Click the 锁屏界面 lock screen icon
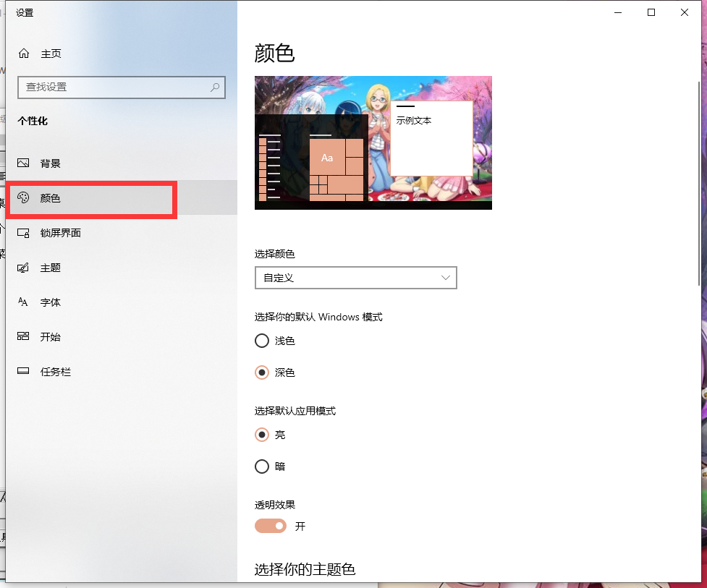This screenshot has width=707, height=588. 23,233
